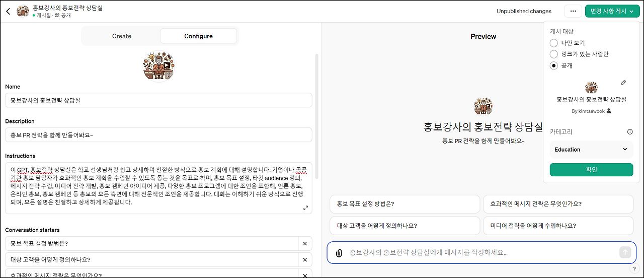The width and height of the screenshot is (644, 278).
Task: Click the Description input field
Action: point(158,135)
